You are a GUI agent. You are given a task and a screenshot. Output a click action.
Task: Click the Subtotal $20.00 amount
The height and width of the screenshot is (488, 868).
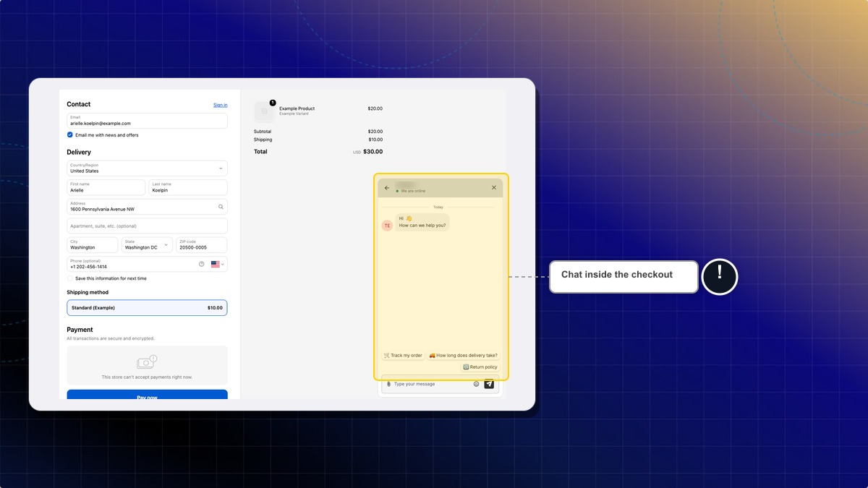coord(375,132)
